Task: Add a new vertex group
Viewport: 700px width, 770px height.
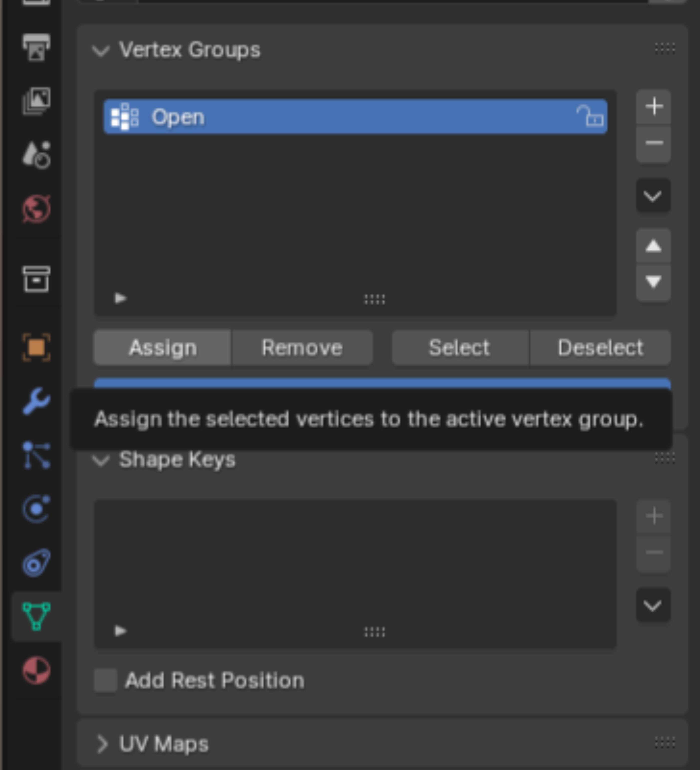Action: tap(653, 107)
